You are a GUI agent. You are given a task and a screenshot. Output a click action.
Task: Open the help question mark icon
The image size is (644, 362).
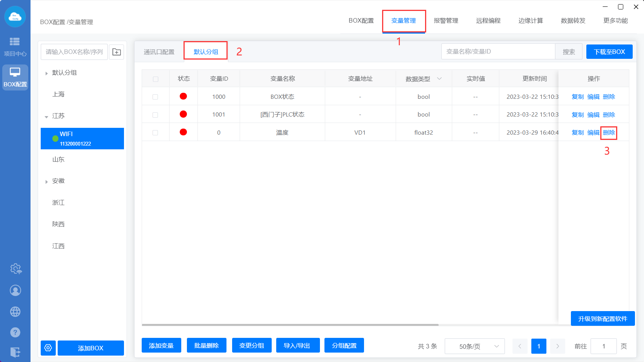click(15, 332)
